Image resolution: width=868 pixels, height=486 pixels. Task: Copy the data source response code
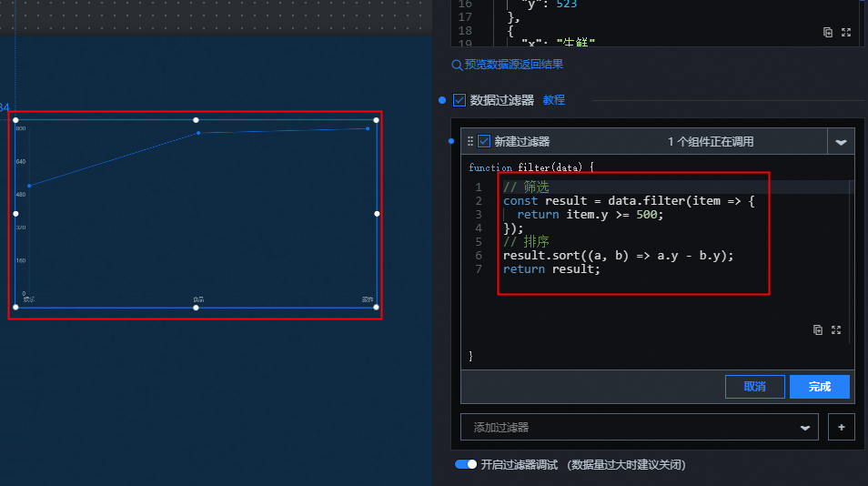828,32
